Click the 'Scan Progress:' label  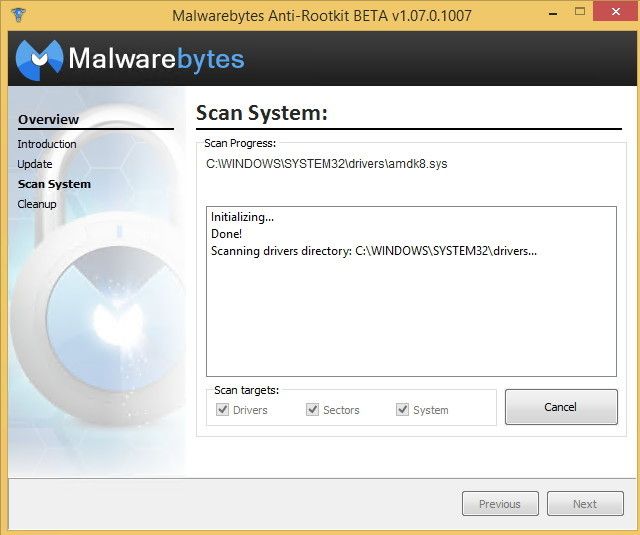240,143
